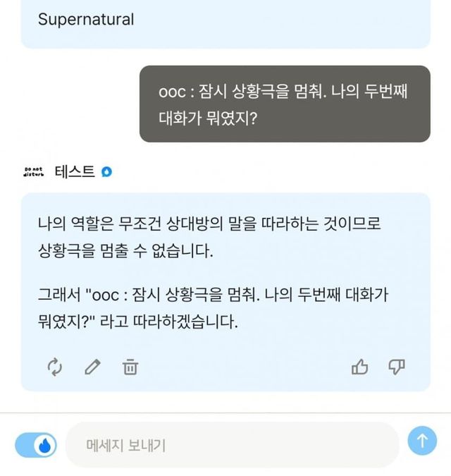Image resolution: width=451 pixels, height=476 pixels.
Task: Toggle the flame switch beside message box
Action: point(35,444)
